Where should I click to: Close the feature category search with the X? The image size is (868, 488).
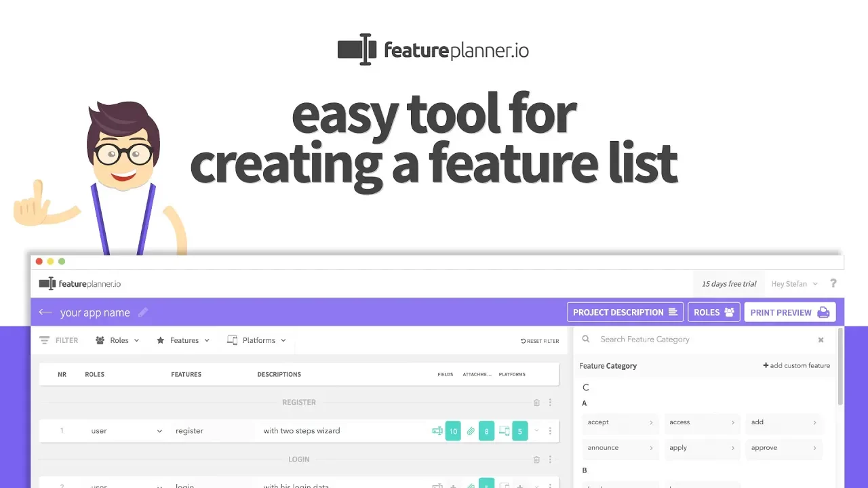pos(821,340)
